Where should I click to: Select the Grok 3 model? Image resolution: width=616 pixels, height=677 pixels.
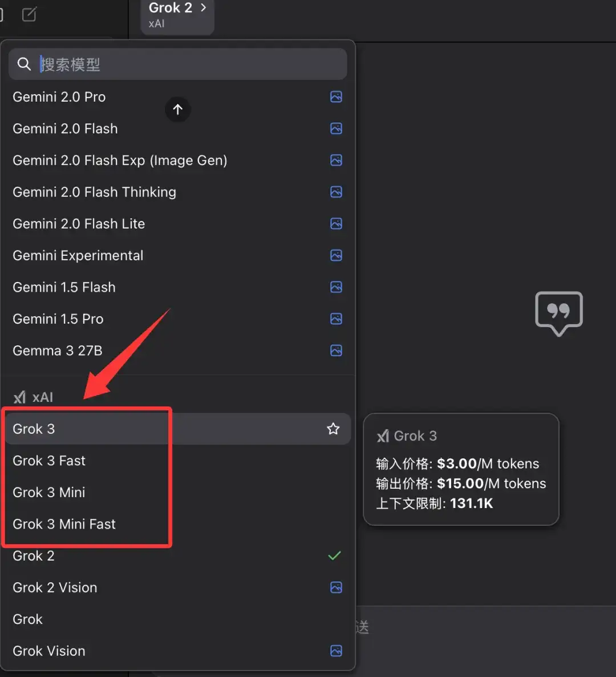pos(178,429)
